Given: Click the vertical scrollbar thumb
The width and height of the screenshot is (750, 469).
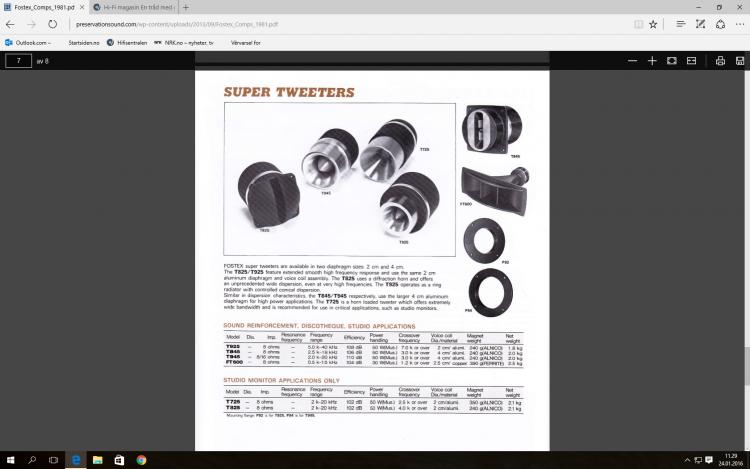Looking at the screenshot, I should point(747,366).
